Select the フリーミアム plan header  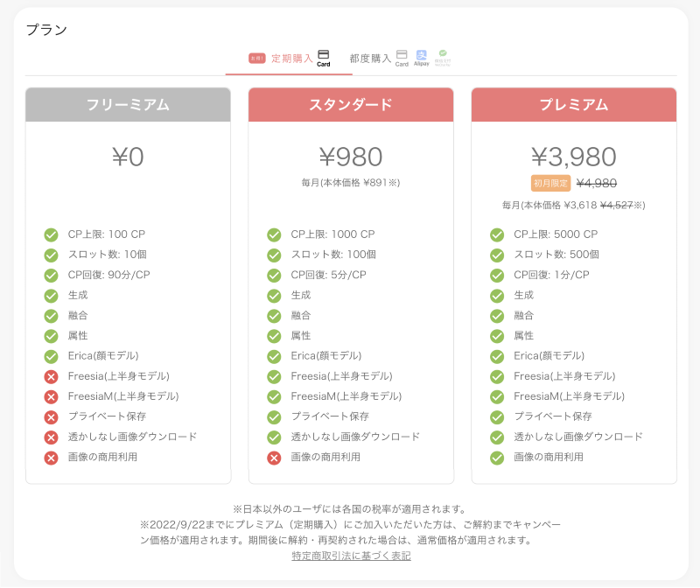pyautogui.click(x=128, y=105)
